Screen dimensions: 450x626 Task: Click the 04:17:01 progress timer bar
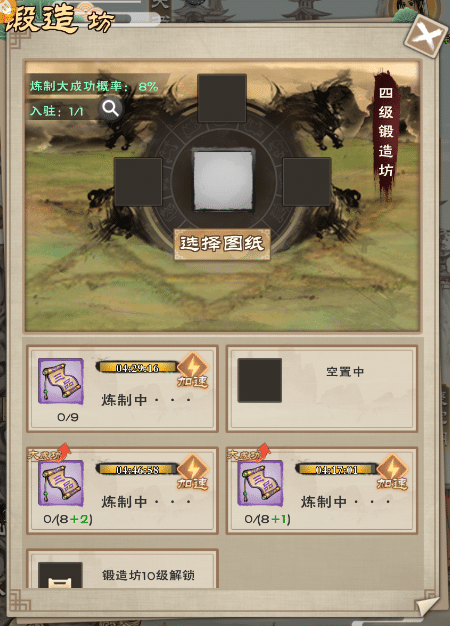337,469
